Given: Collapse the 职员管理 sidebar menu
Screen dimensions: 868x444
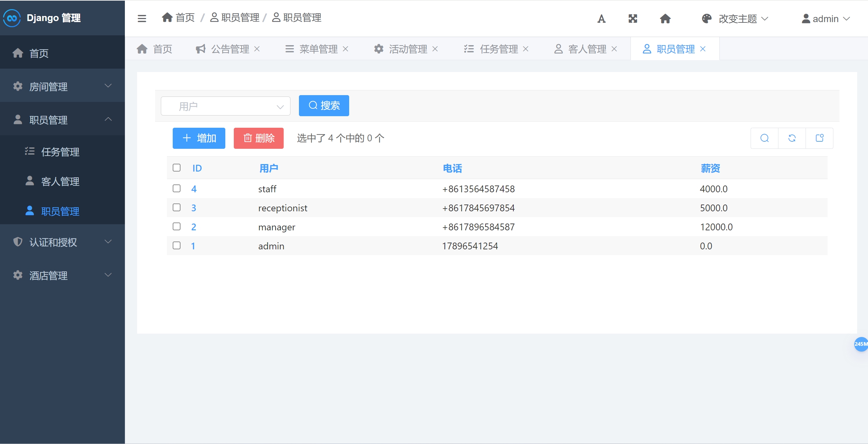Looking at the screenshot, I should tap(62, 120).
